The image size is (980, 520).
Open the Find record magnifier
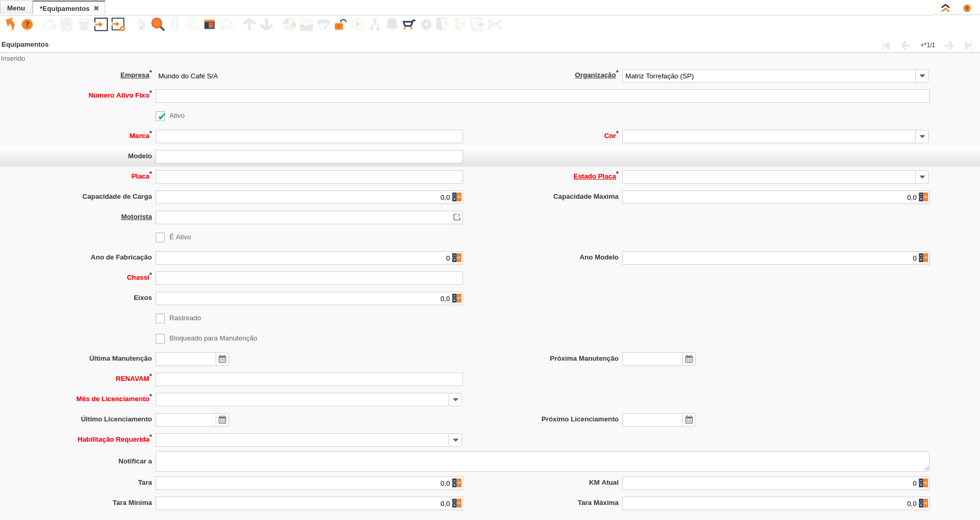pos(158,24)
